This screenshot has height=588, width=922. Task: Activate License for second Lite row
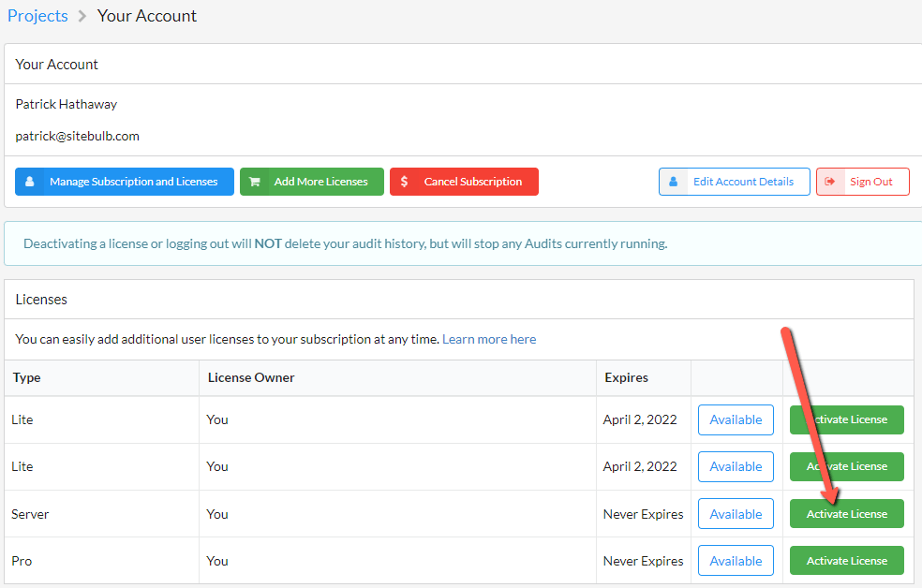[847, 466]
